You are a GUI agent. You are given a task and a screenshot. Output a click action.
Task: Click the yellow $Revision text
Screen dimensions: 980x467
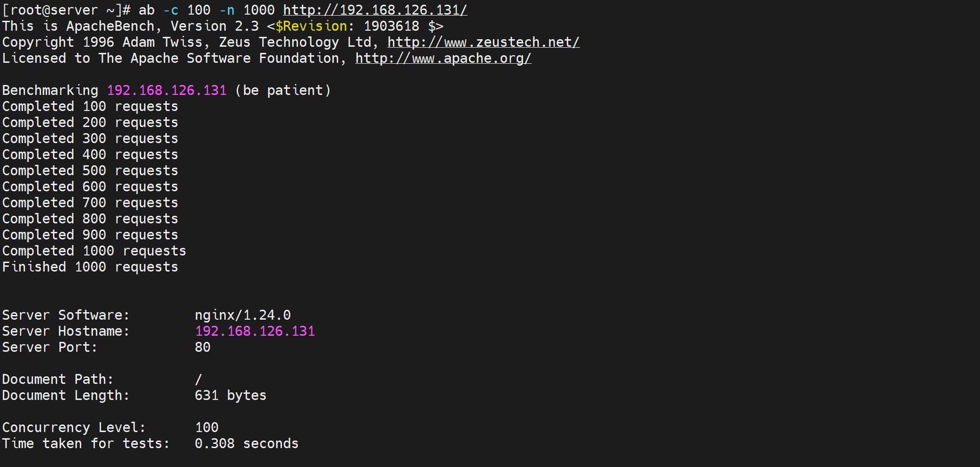click(x=311, y=26)
